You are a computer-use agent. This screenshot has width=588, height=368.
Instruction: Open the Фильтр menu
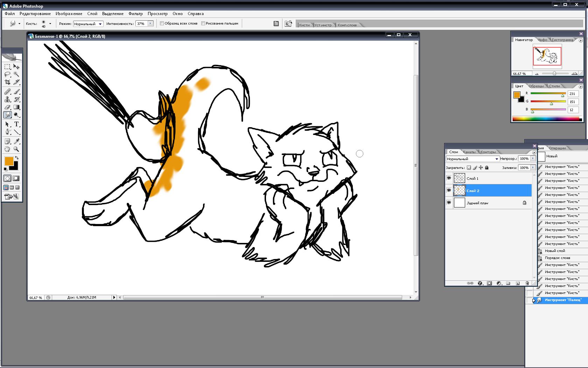135,14
